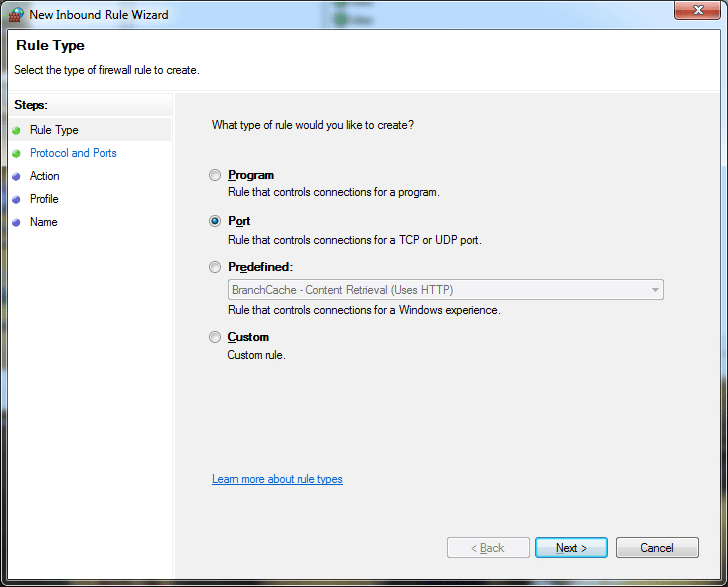Select the Rule Type step
Viewport: 728px width, 587px height.
[x=54, y=130]
